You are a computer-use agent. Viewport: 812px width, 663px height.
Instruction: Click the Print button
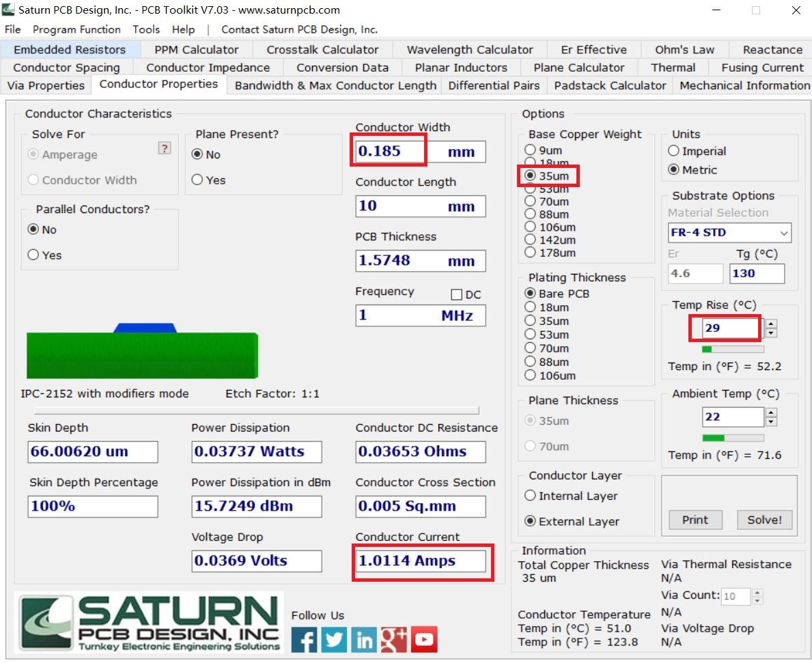[x=695, y=520]
